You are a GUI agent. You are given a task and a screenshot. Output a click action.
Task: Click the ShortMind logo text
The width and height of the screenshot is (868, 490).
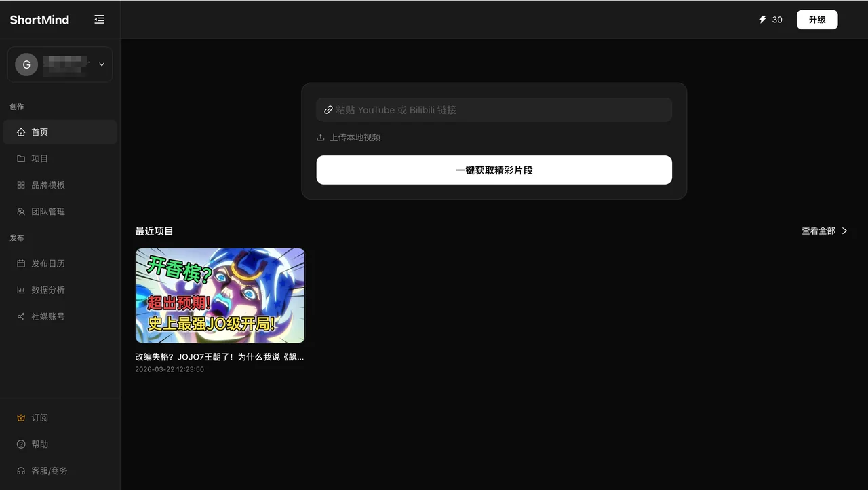point(39,20)
